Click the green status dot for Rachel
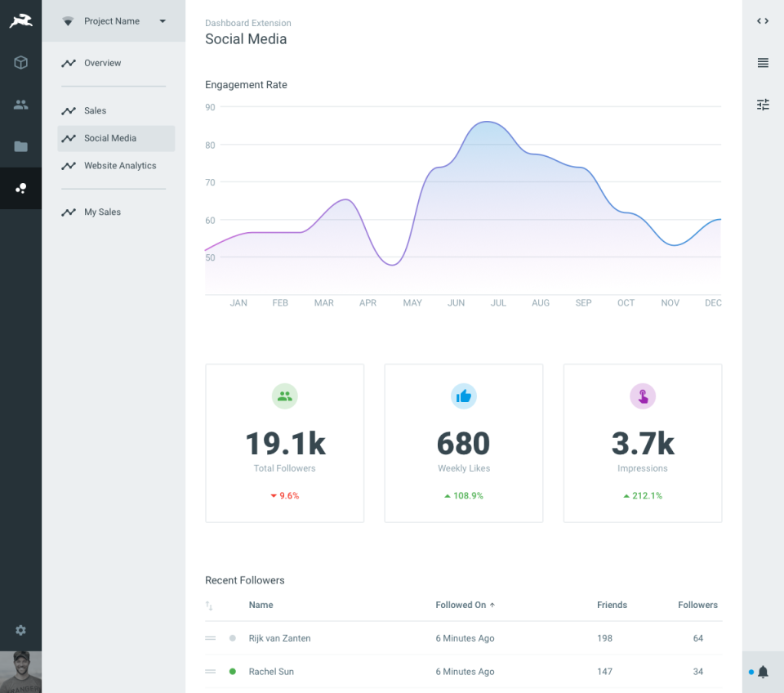Screen dimensions: 784x693 coord(233,672)
